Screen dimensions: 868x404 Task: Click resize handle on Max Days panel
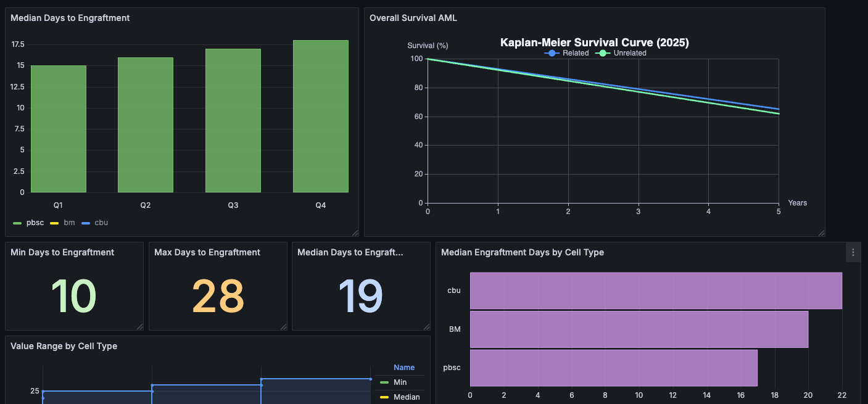point(283,326)
